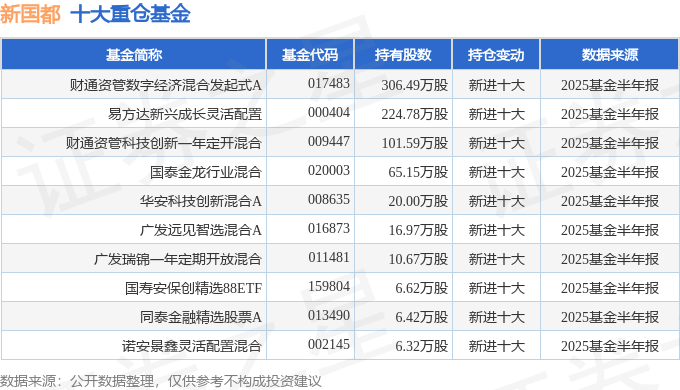The height and width of the screenshot is (390, 680).
Task: Click the 基金代码 column header
Action: pyautogui.click(x=310, y=55)
